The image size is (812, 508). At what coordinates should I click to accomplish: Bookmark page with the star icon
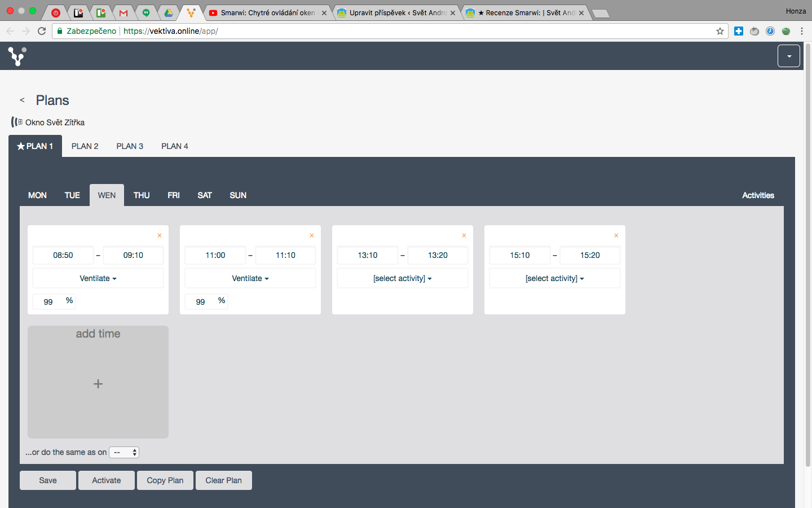coord(720,31)
